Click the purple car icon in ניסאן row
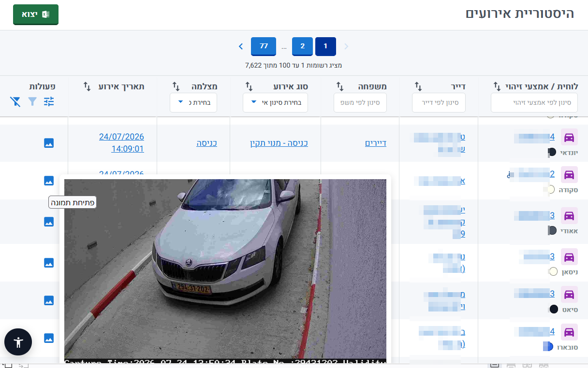The width and height of the screenshot is (588, 368). point(569,256)
